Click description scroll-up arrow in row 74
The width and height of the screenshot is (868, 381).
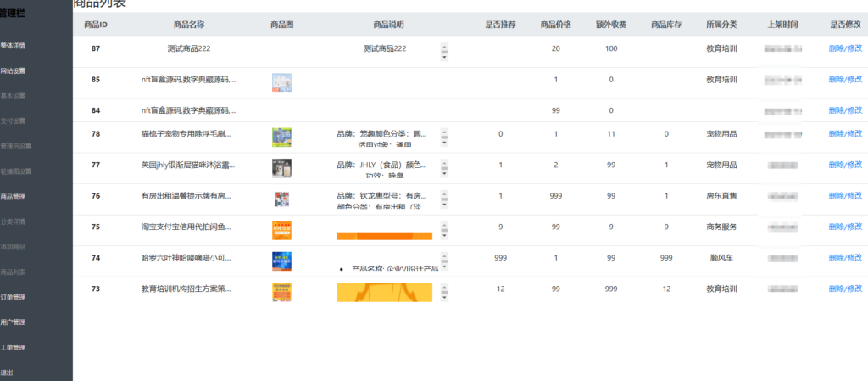444,256
